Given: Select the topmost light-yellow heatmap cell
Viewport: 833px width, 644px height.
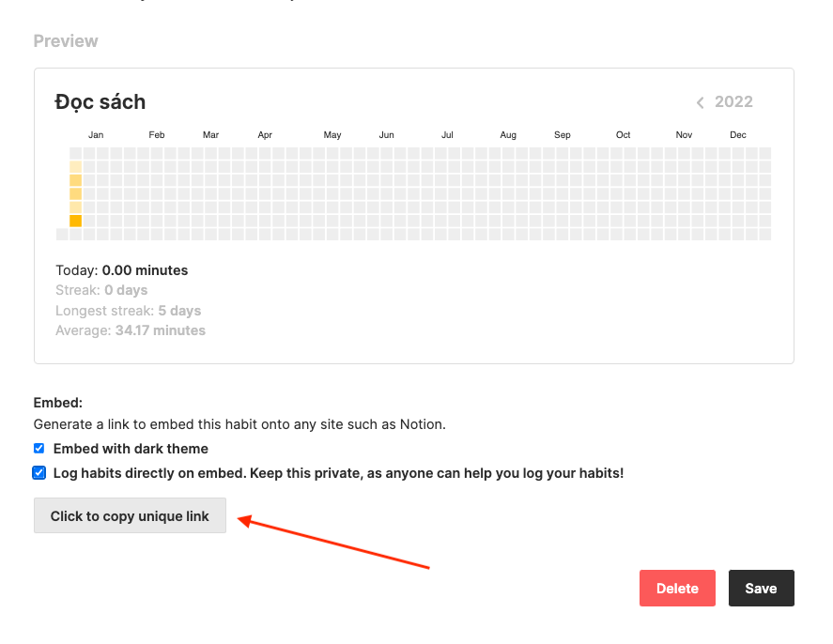Looking at the screenshot, I should pos(75,167).
